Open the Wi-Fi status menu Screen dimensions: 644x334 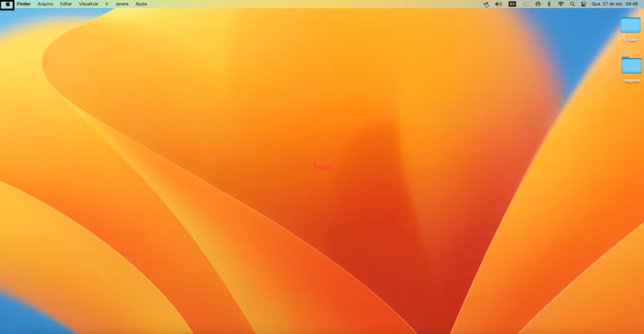[x=560, y=4]
